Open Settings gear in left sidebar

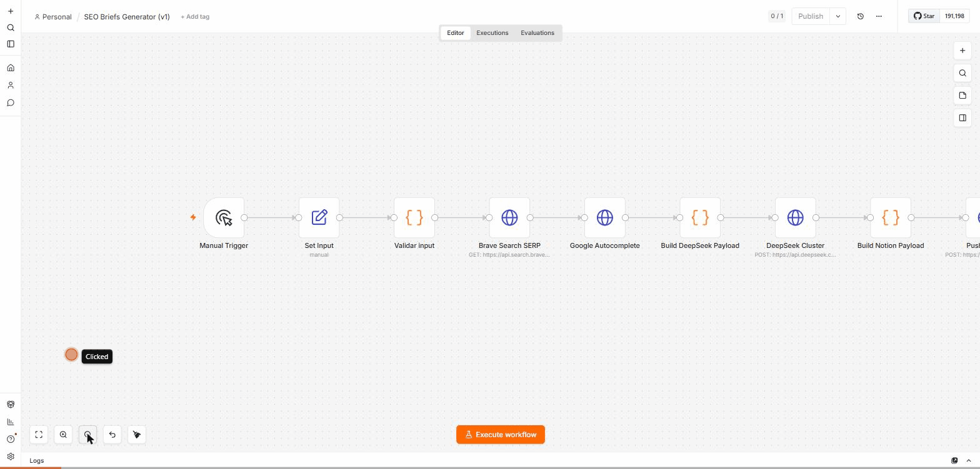point(11,457)
